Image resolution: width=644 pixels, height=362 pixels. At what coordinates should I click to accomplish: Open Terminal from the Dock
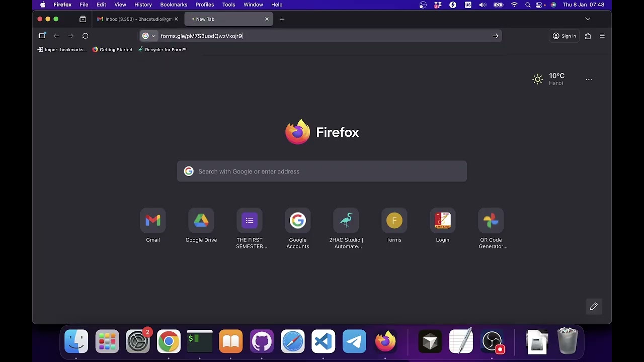[200, 342]
